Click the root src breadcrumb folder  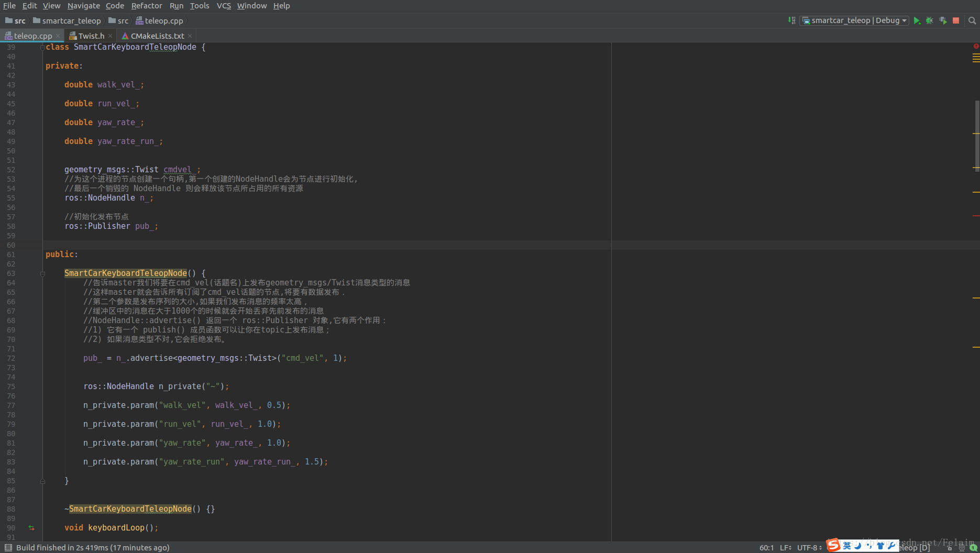tap(15, 21)
